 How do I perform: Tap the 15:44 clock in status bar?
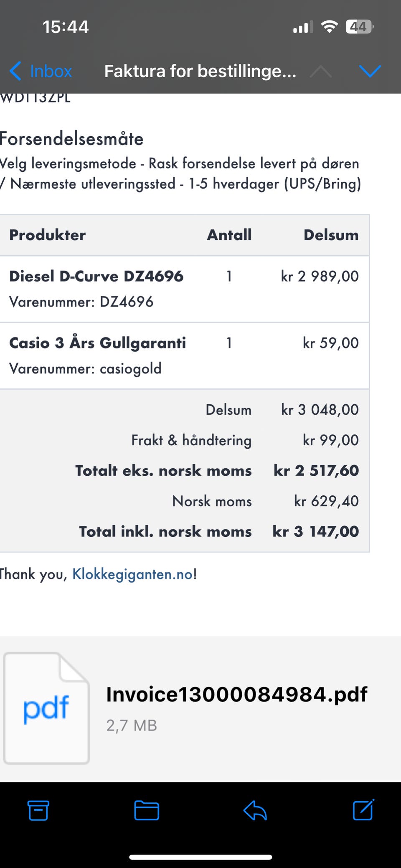click(x=66, y=27)
